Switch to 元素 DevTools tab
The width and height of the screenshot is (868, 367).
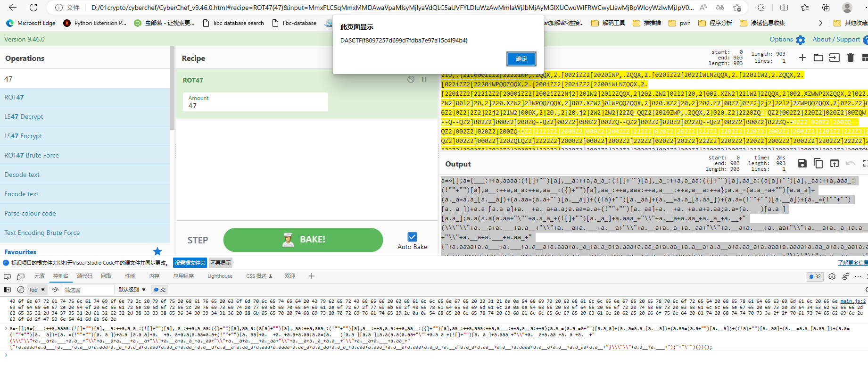[x=40, y=276]
